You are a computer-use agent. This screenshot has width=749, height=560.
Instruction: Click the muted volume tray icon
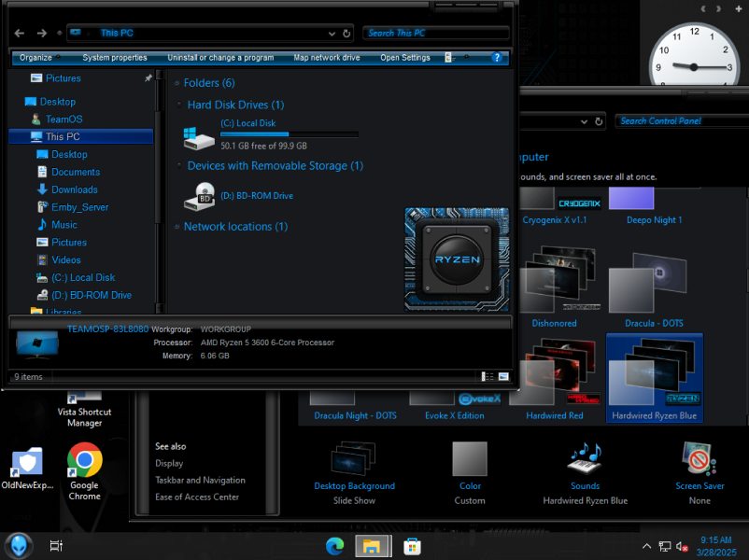682,547
